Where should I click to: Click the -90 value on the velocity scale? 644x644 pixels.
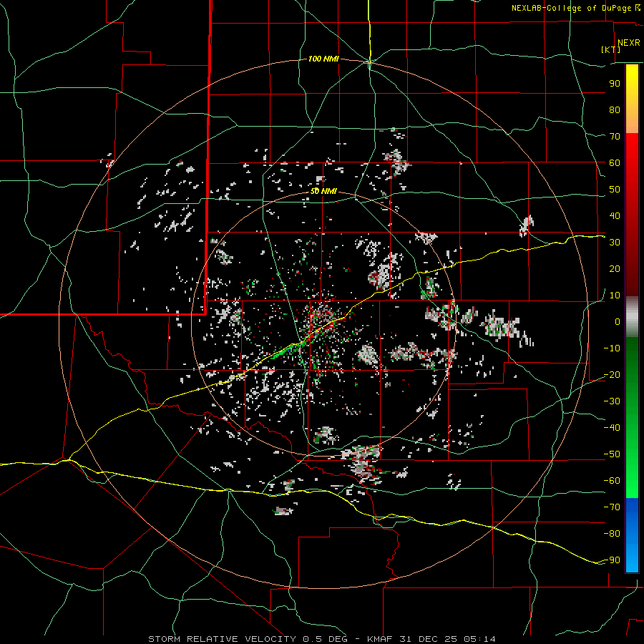pyautogui.click(x=612, y=560)
